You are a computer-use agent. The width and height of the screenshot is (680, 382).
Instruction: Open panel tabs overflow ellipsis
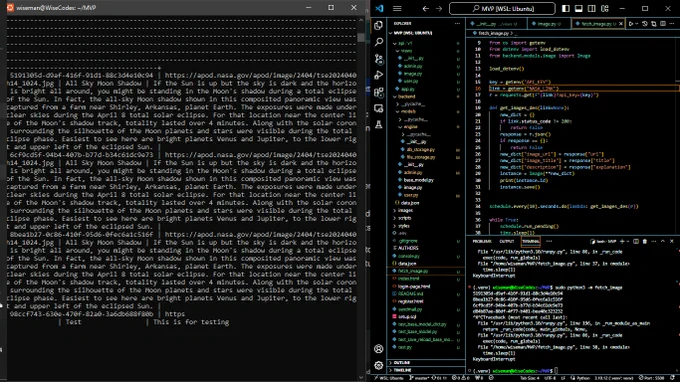point(549,242)
